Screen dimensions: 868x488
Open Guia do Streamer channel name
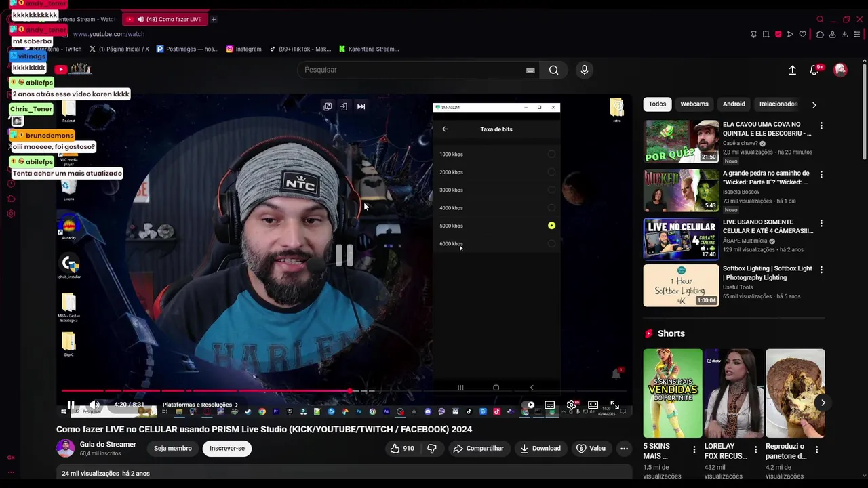[x=108, y=445]
